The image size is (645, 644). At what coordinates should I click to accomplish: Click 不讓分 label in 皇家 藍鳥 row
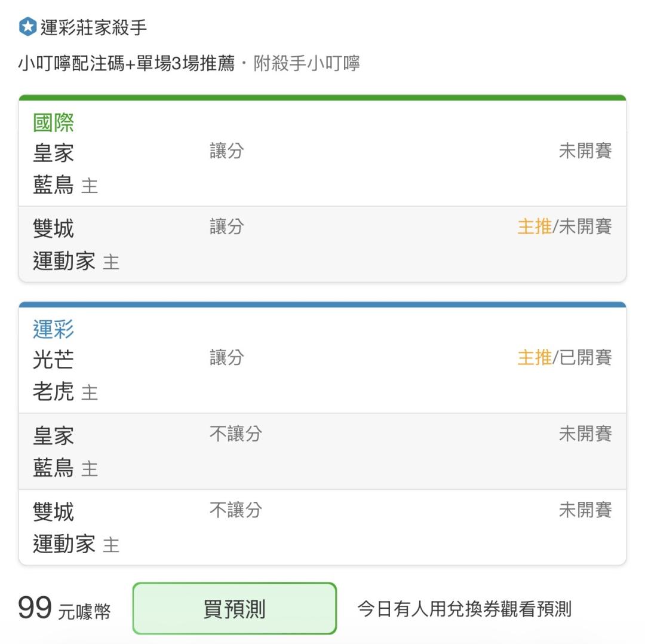[x=236, y=434]
